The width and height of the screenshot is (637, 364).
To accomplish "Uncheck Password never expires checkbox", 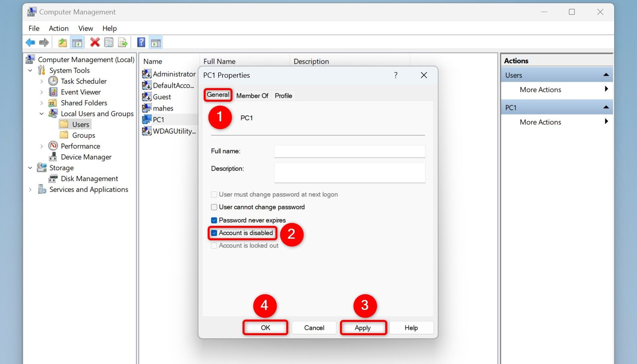I will tap(214, 220).
